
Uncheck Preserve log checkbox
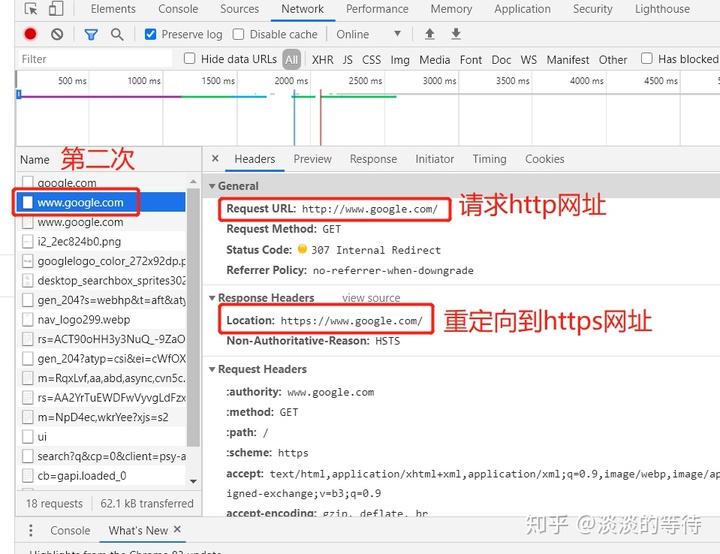(150, 34)
